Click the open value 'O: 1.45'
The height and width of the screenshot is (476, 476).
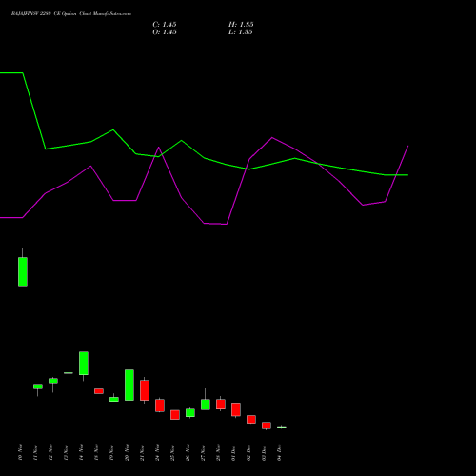(165, 32)
